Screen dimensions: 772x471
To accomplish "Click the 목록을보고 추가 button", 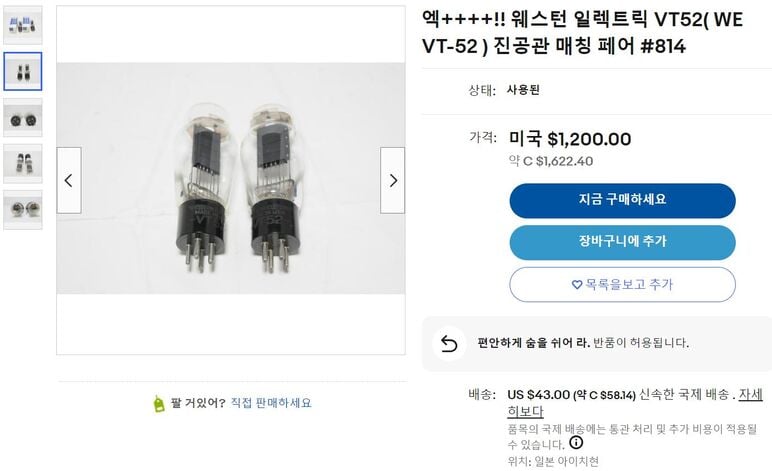I will (x=622, y=285).
